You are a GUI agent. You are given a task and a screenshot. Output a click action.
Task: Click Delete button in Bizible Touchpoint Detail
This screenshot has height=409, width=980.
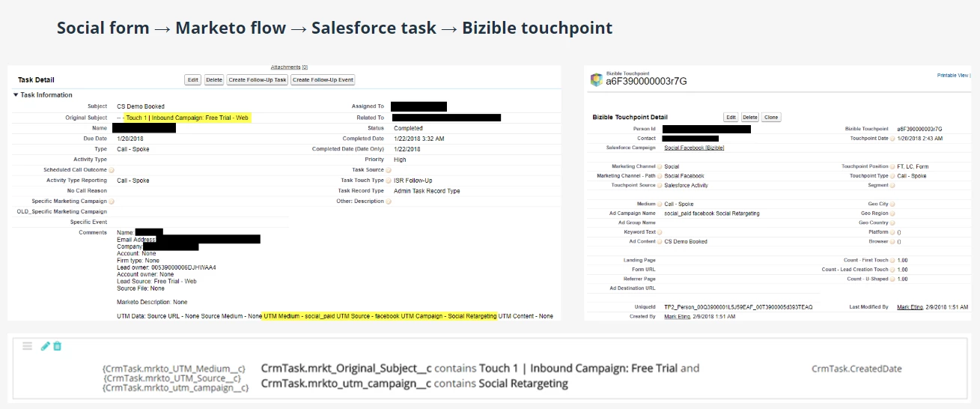tap(750, 118)
